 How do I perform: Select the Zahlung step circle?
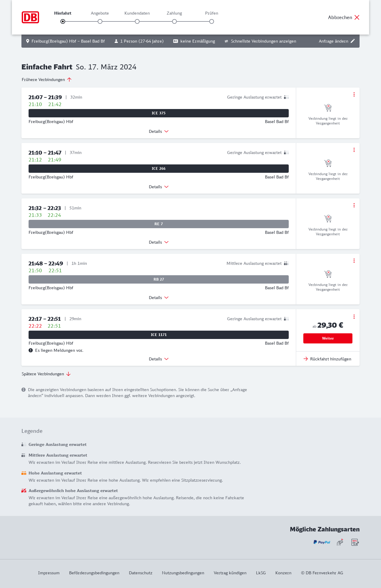coord(174,21)
